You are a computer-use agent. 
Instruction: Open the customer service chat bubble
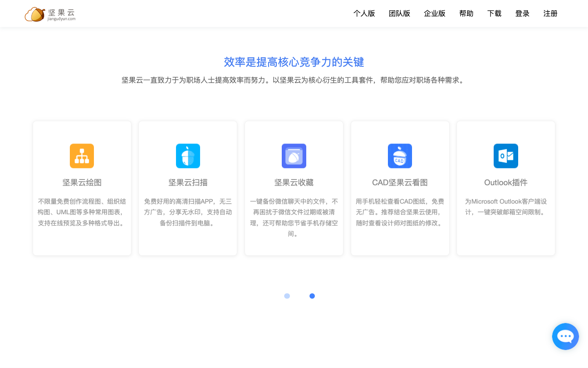pyautogui.click(x=566, y=336)
